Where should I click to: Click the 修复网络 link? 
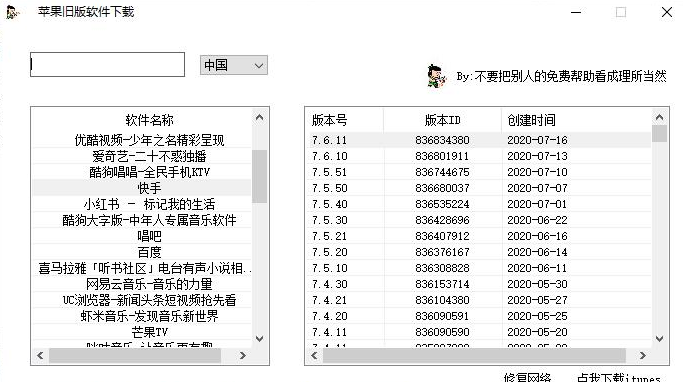527,378
